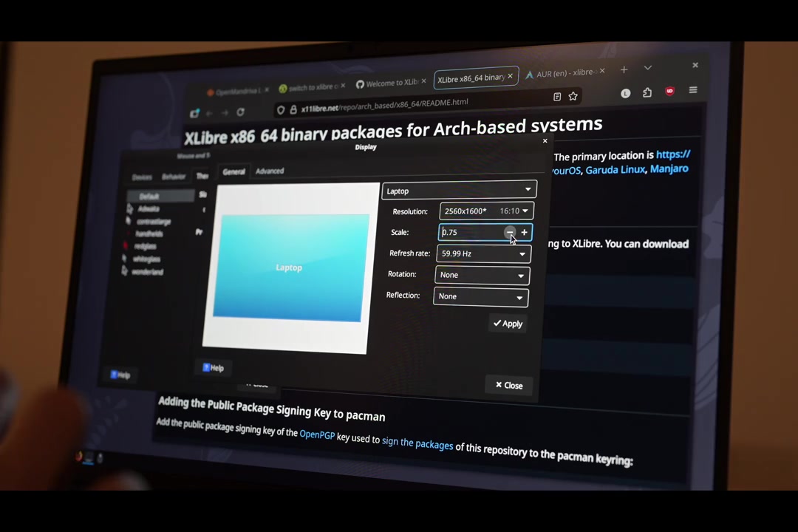Open a new browser tab with the plus icon
798x532 pixels.
coord(624,69)
